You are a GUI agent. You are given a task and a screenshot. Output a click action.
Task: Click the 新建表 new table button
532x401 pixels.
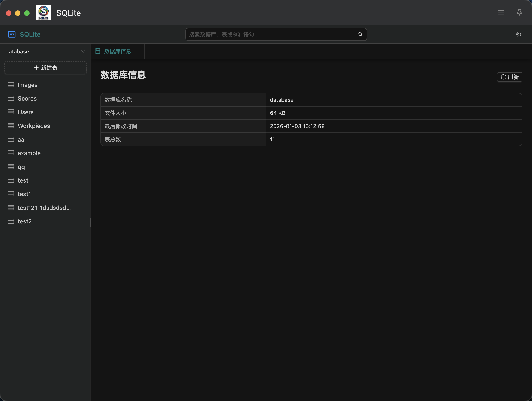click(45, 68)
